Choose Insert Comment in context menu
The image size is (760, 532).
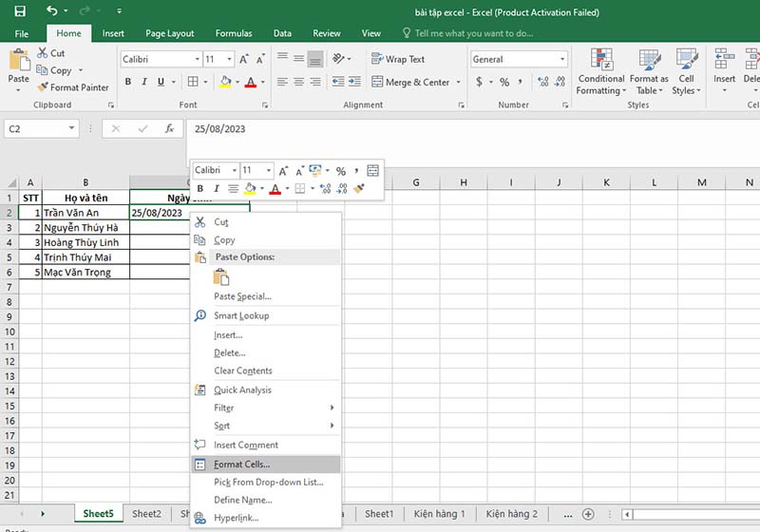pos(266,445)
